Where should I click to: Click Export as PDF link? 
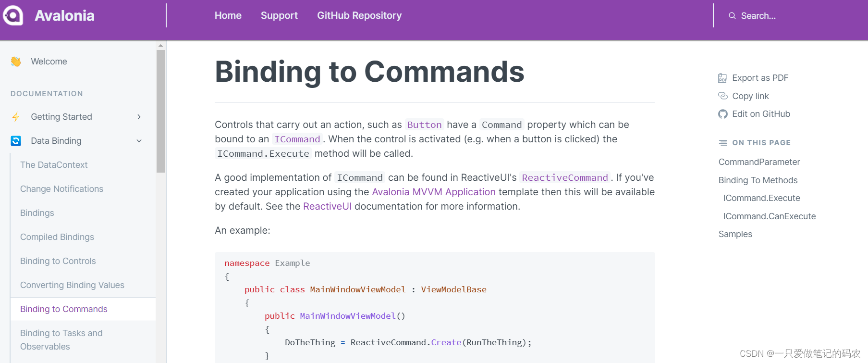pyautogui.click(x=760, y=78)
